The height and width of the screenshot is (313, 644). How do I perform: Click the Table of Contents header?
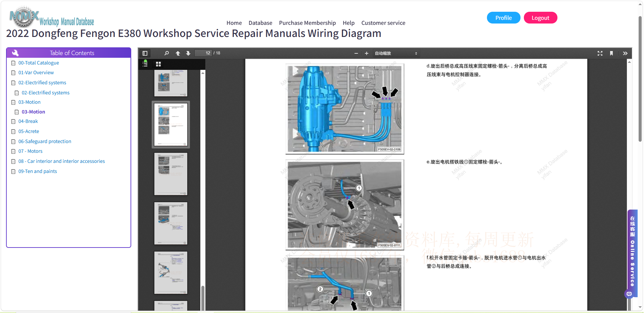tap(68, 53)
